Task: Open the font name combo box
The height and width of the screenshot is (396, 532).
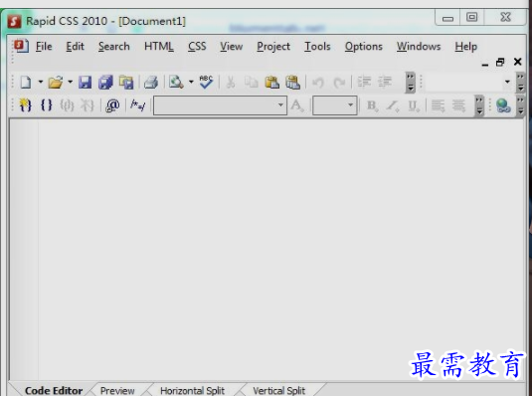Action: [220, 105]
